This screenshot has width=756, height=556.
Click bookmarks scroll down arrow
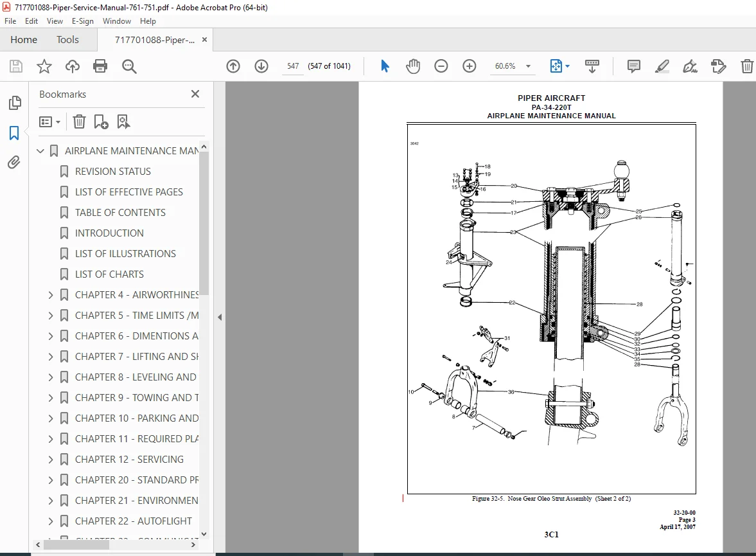[204, 534]
